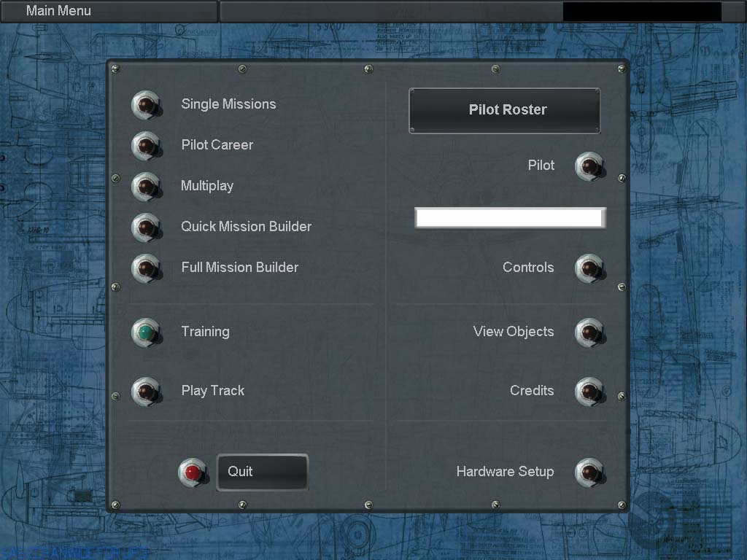Image resolution: width=747 pixels, height=560 pixels.
Task: Click the knob beside Play Track
Action: click(147, 392)
